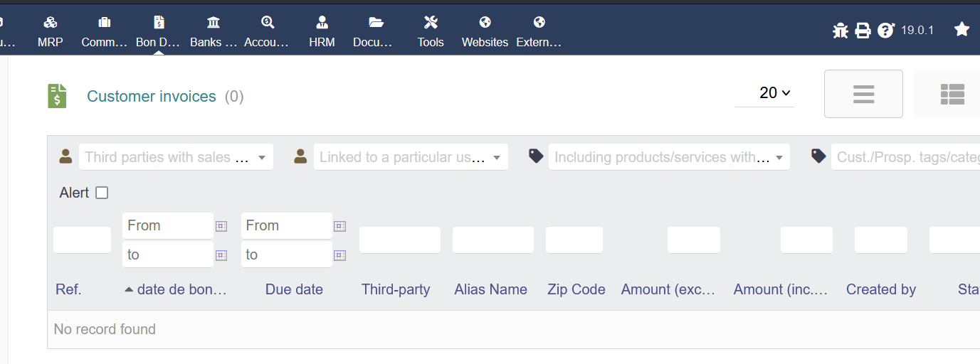Open the bug tracker icon in top bar
The image size is (980, 364).
tap(841, 31)
